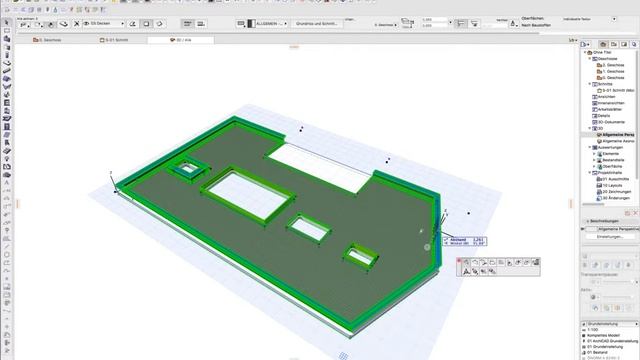Image resolution: width=640 pixels, height=360 pixels.
Task: Toggle reference plane bottom button
Action: coord(474,24)
